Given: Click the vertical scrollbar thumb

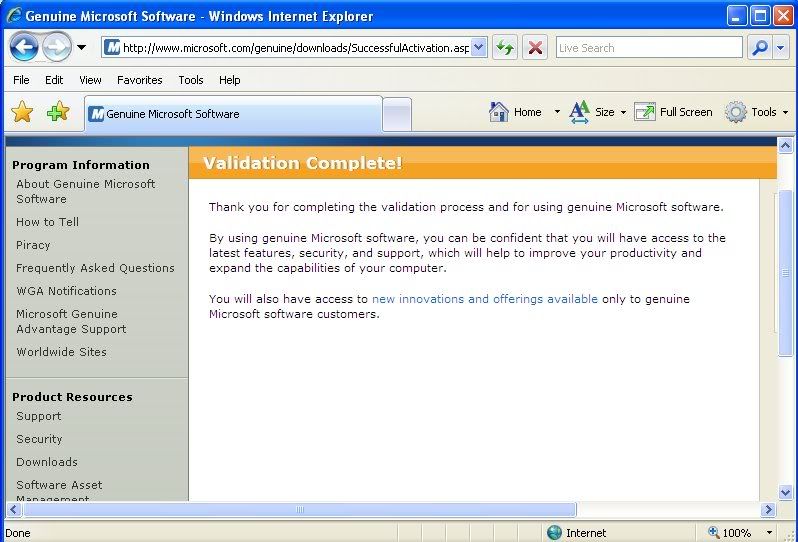Looking at the screenshot, I should point(785,273).
